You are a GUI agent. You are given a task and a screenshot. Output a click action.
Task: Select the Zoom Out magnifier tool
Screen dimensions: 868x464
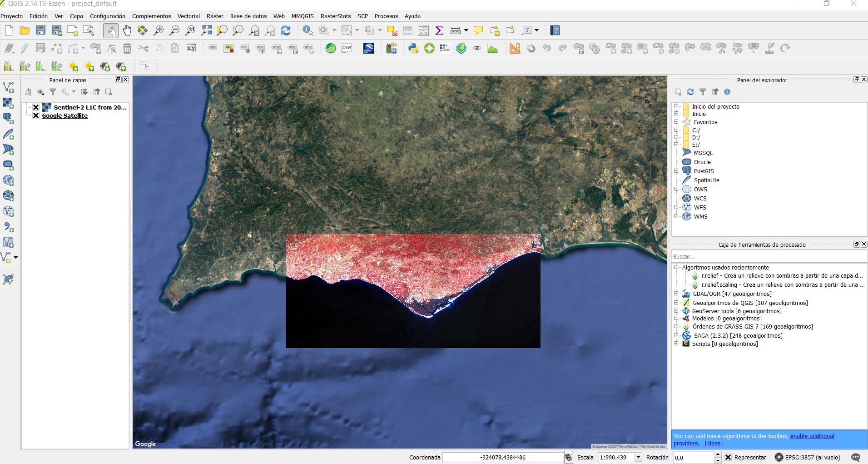pyautogui.click(x=174, y=30)
